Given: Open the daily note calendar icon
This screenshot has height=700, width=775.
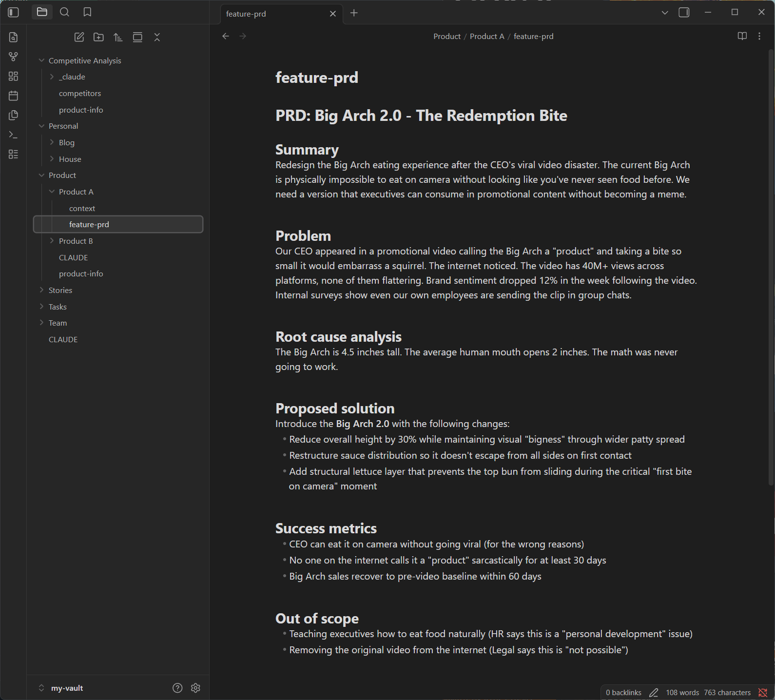Looking at the screenshot, I should click(x=14, y=96).
